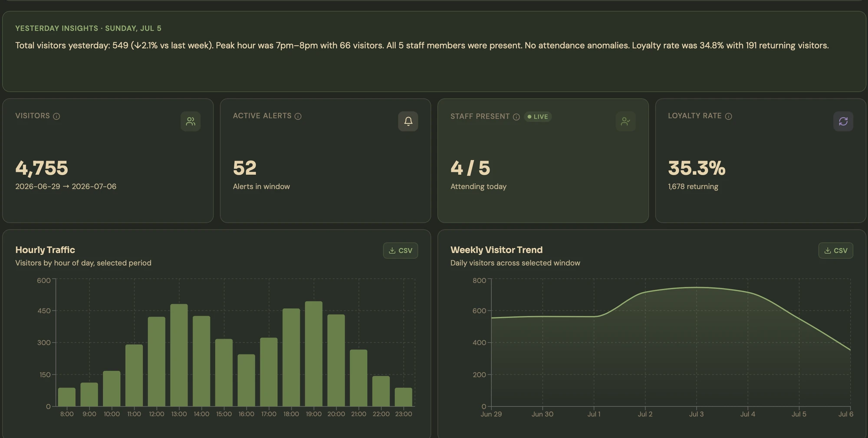Show info tooltip next to Active Alerts
Viewport: 868px width, 438px height.
pyautogui.click(x=298, y=116)
